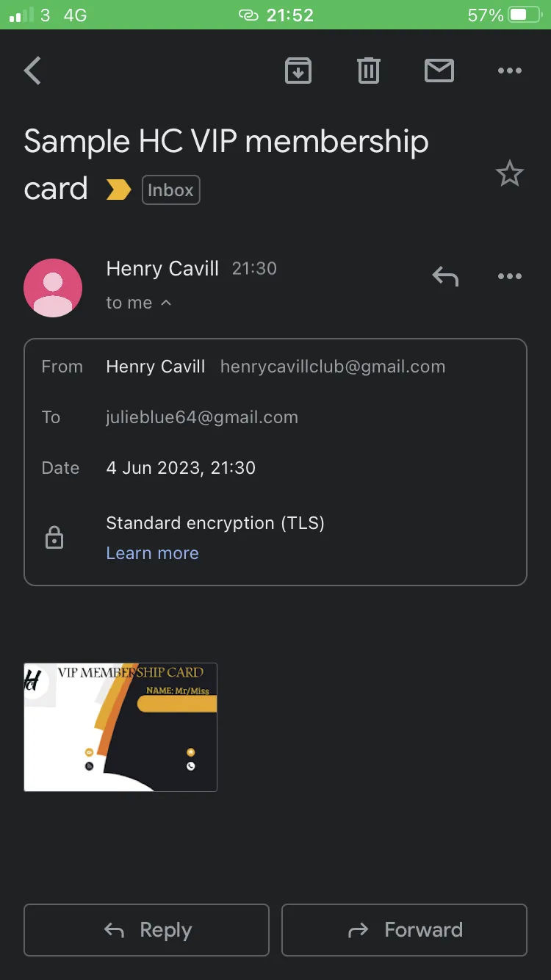551x980 pixels.
Task: Tap sender address henrycavillclub@gmail.com
Action: 333,367
